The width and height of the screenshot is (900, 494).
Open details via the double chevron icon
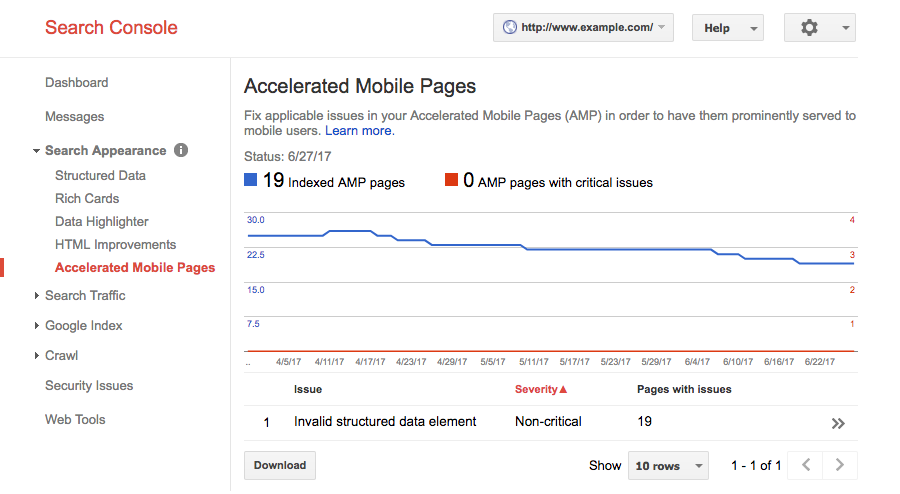838,423
